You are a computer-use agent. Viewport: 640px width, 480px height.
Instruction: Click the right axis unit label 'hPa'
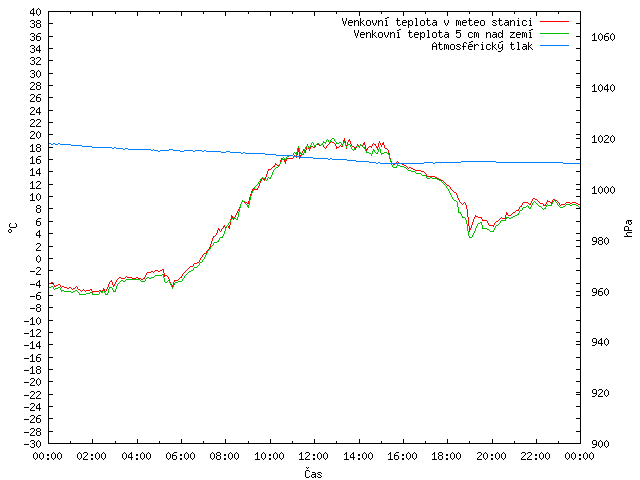(x=628, y=228)
